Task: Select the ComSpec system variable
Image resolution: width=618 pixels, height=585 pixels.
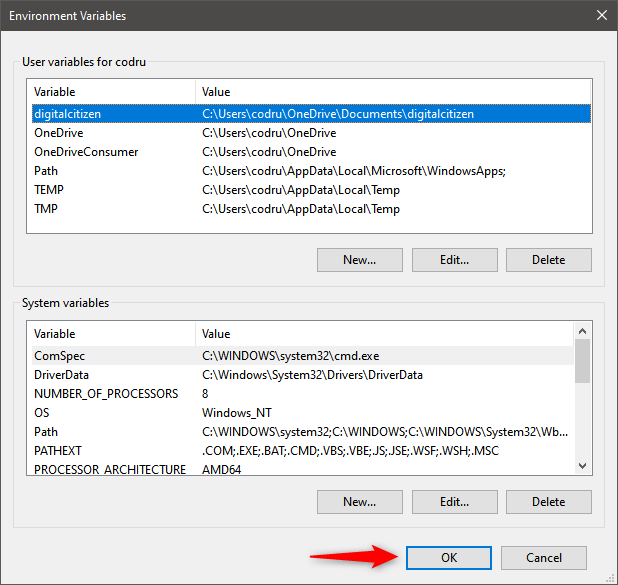Action: 302,356
